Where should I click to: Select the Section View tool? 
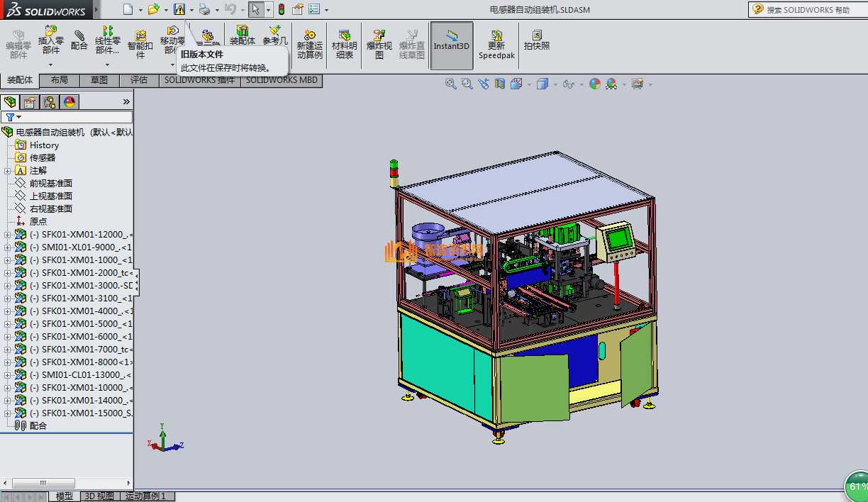point(500,84)
